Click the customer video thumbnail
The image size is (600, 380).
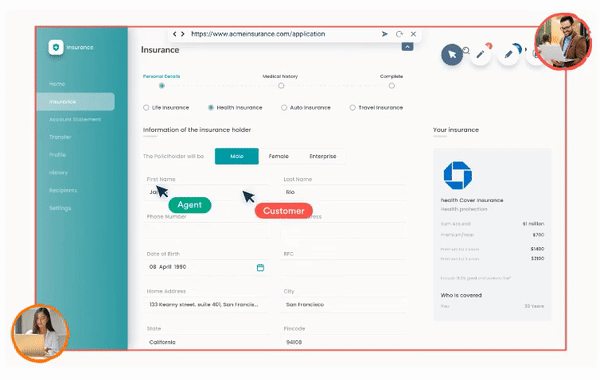coord(563,41)
